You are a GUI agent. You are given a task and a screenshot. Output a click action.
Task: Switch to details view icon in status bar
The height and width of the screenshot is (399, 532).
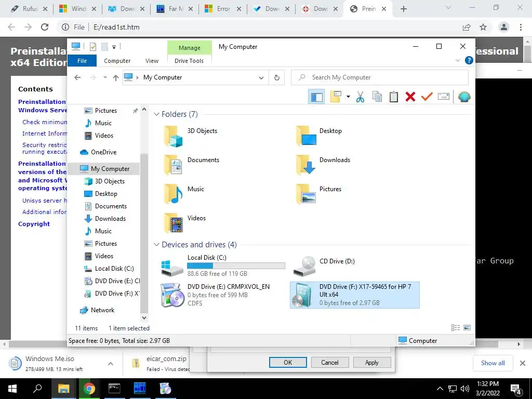pos(456,328)
